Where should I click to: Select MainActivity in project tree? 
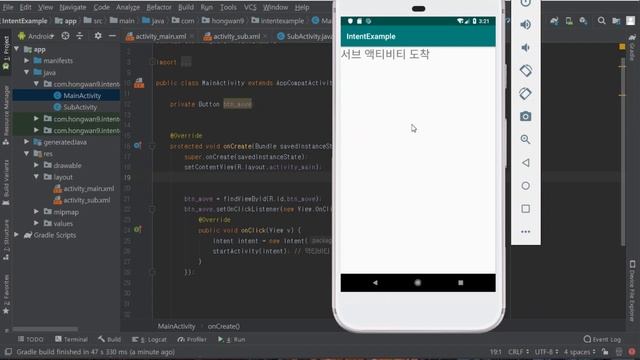(x=82, y=96)
